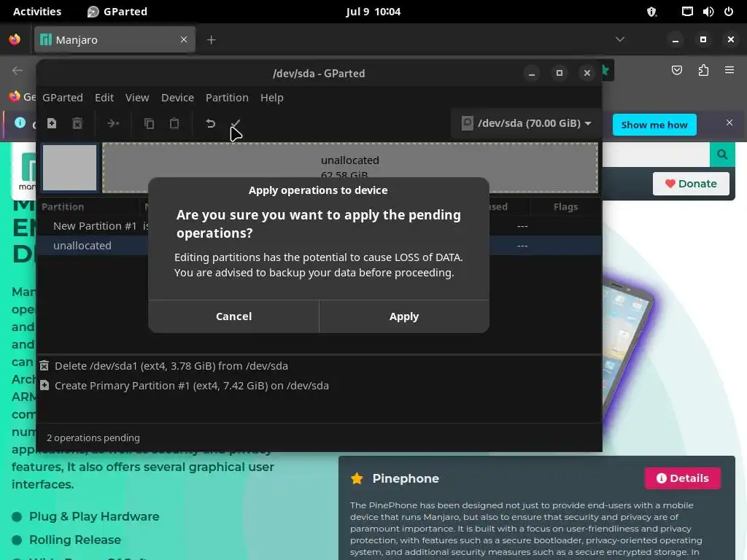Click the new partition toolbar icon
The width and height of the screenshot is (747, 560).
(52, 124)
